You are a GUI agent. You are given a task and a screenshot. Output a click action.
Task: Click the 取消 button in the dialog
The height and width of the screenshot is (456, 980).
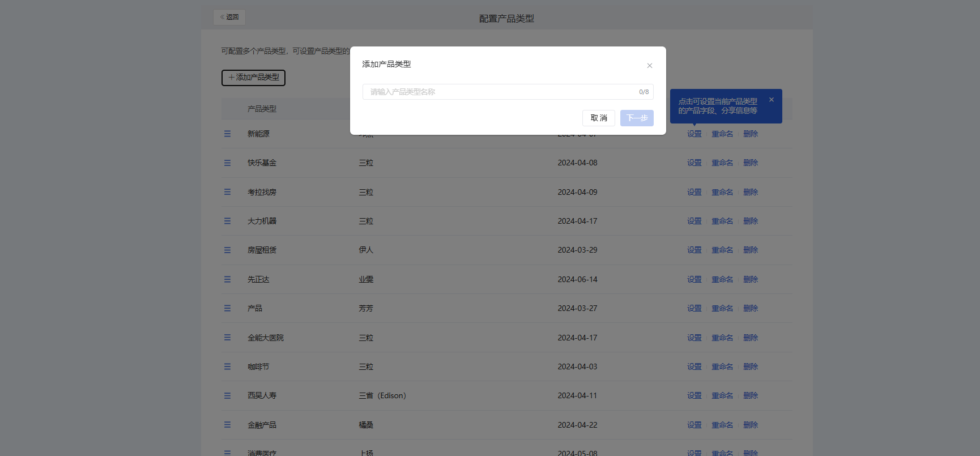pyautogui.click(x=599, y=118)
